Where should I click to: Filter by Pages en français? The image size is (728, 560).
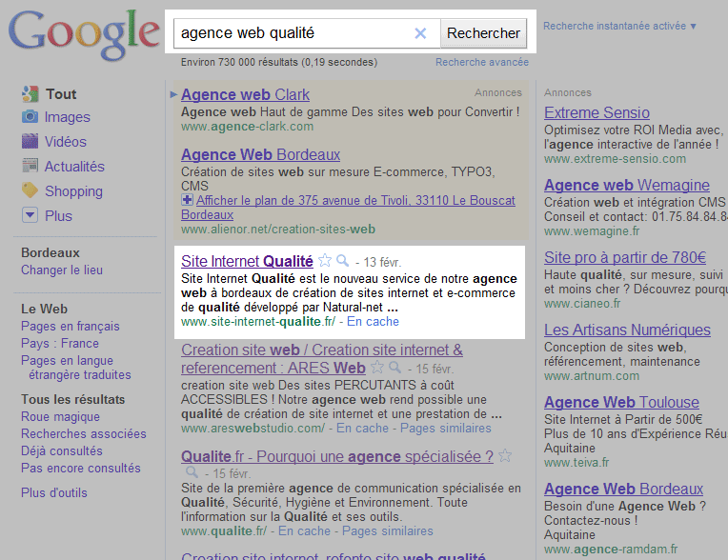click(x=71, y=326)
